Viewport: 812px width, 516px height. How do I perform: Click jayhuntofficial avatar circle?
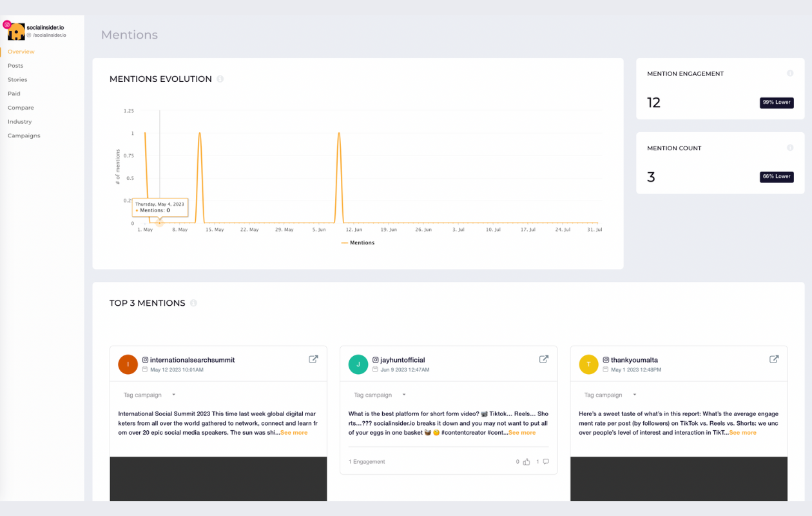click(x=358, y=364)
